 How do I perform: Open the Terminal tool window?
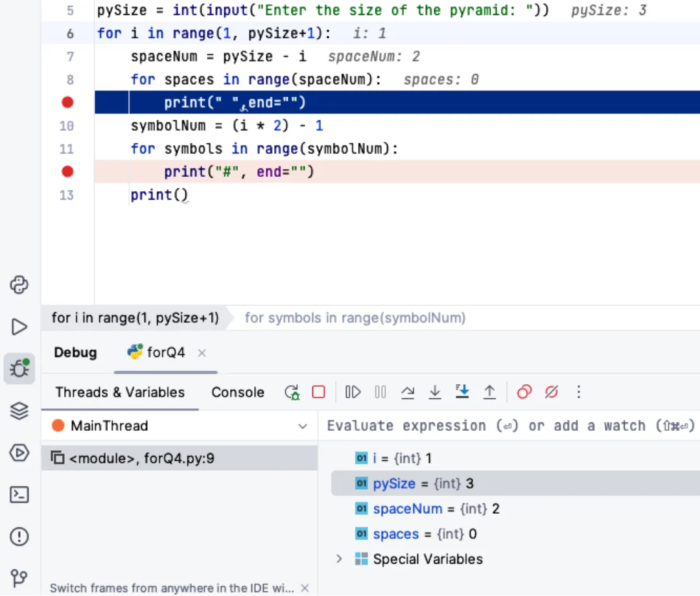click(19, 495)
